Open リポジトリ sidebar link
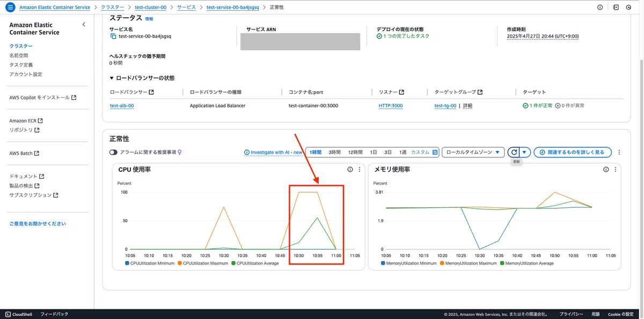This screenshot has width=644, height=319. point(25,130)
